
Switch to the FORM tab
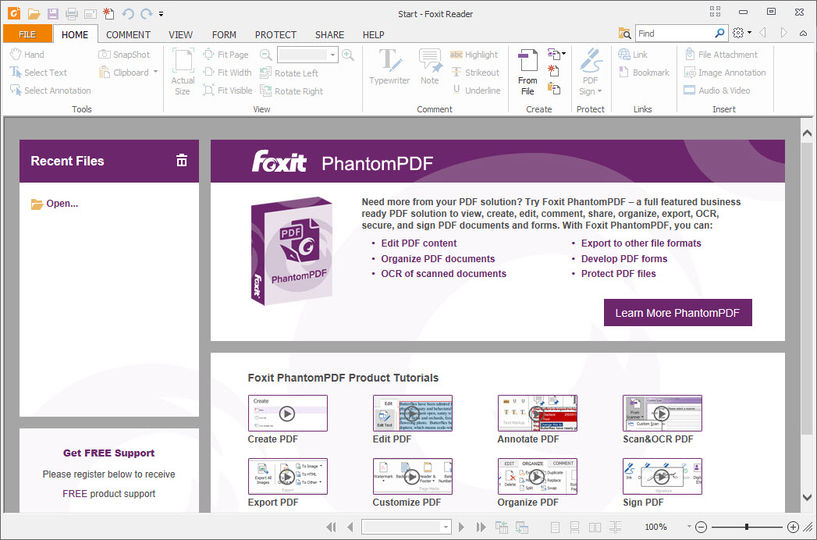224,34
